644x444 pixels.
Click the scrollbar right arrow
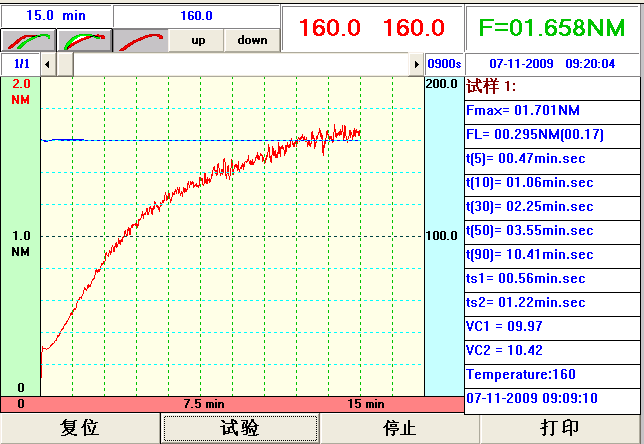tap(417, 64)
